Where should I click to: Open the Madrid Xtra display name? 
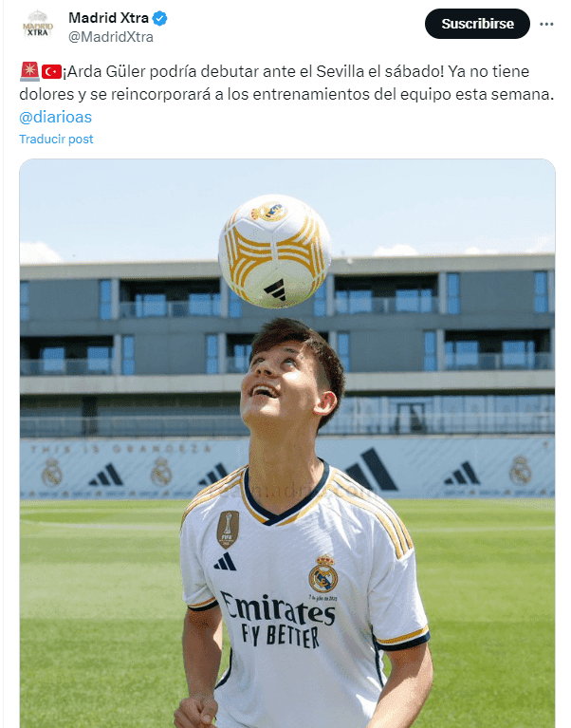coord(108,18)
